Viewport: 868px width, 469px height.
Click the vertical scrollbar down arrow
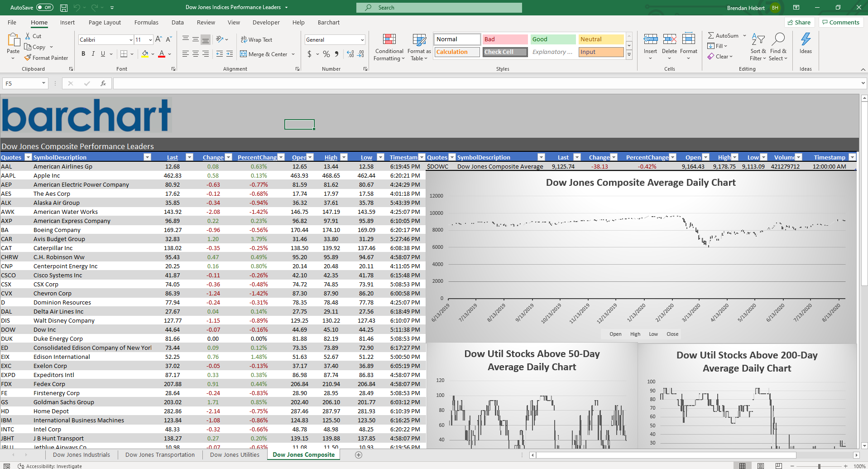tap(864, 445)
